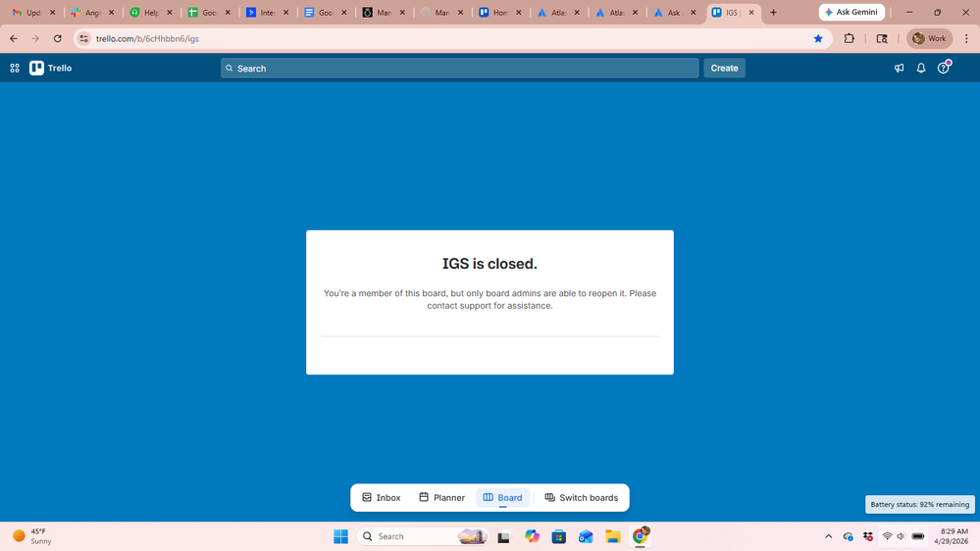This screenshot has width=980, height=551.
Task: Open the Trello help question-mark icon
Action: [x=943, y=68]
